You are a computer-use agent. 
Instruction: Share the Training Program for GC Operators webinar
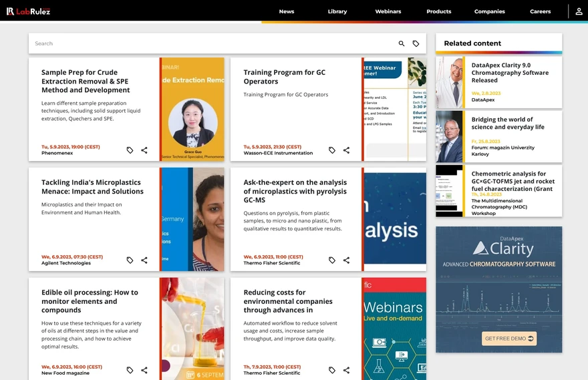(x=346, y=150)
